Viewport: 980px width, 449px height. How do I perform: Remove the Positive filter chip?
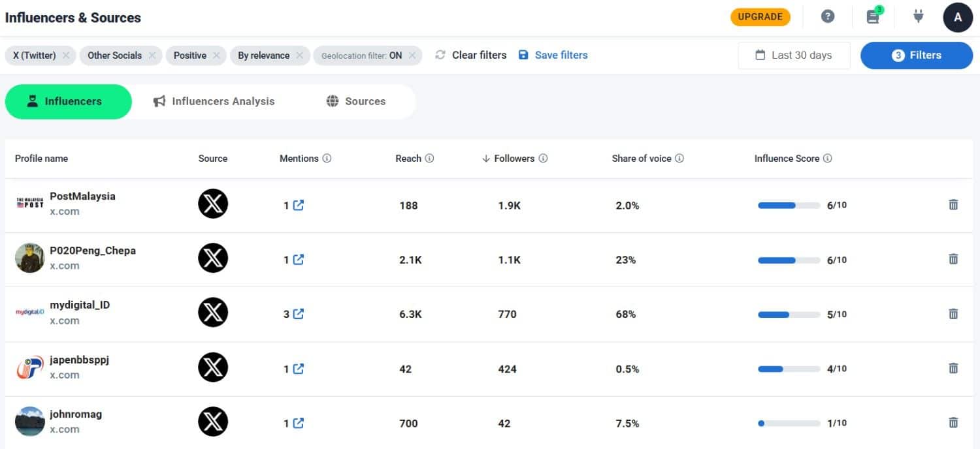(216, 55)
